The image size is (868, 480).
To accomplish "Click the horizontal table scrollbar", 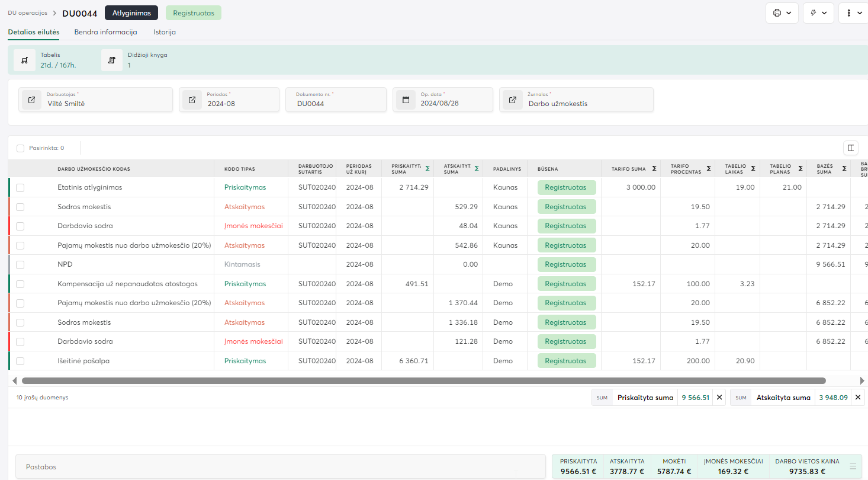I will pyautogui.click(x=423, y=381).
